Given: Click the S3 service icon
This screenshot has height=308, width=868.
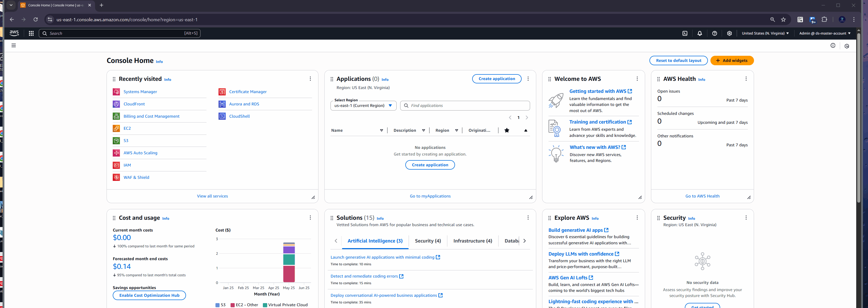Looking at the screenshot, I should click(116, 141).
